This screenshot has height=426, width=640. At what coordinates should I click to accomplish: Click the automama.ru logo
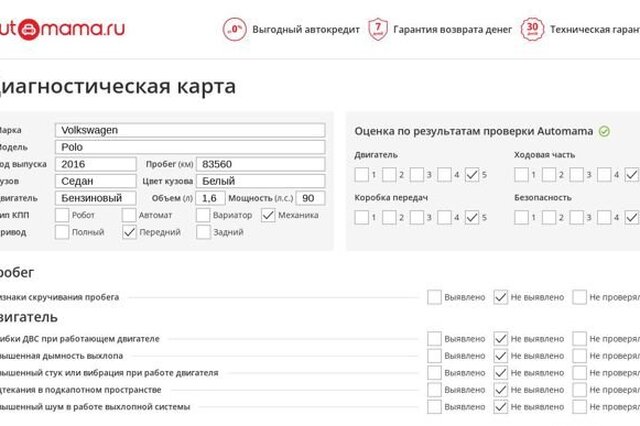[x=62, y=29]
